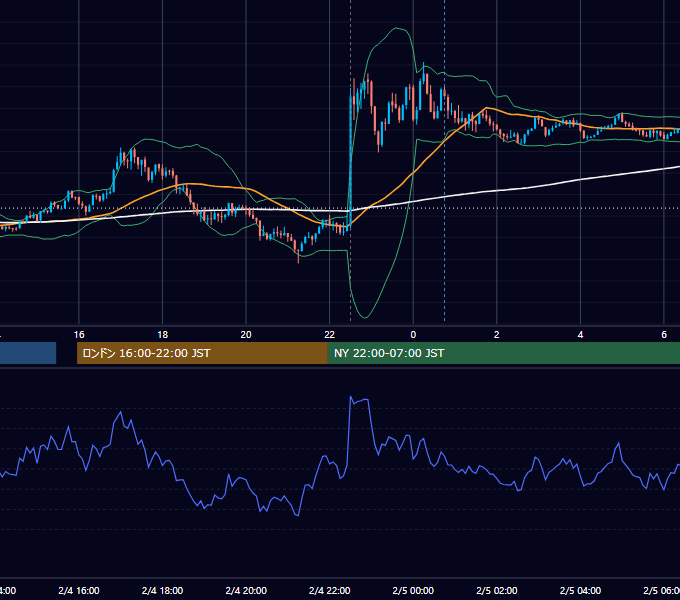The image size is (680, 600).
Task: Click the 6 hour label on upper axis
Action: coord(664,335)
